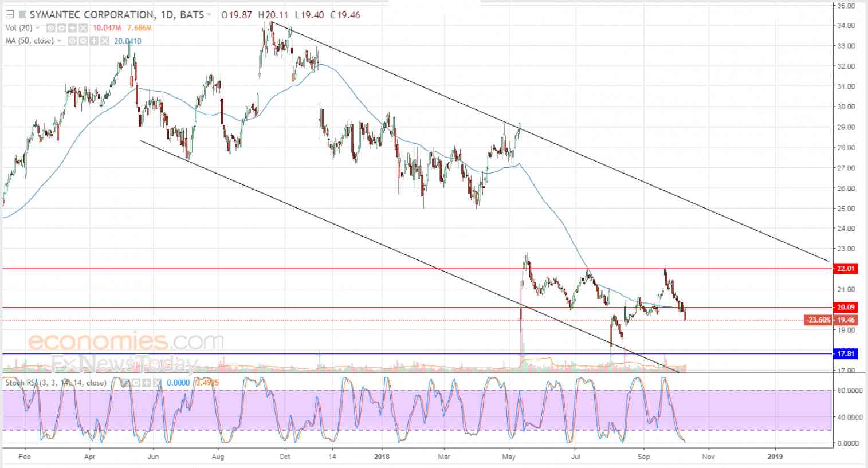
Task: Click the 2019 label on the time axis
Action: 775,457
